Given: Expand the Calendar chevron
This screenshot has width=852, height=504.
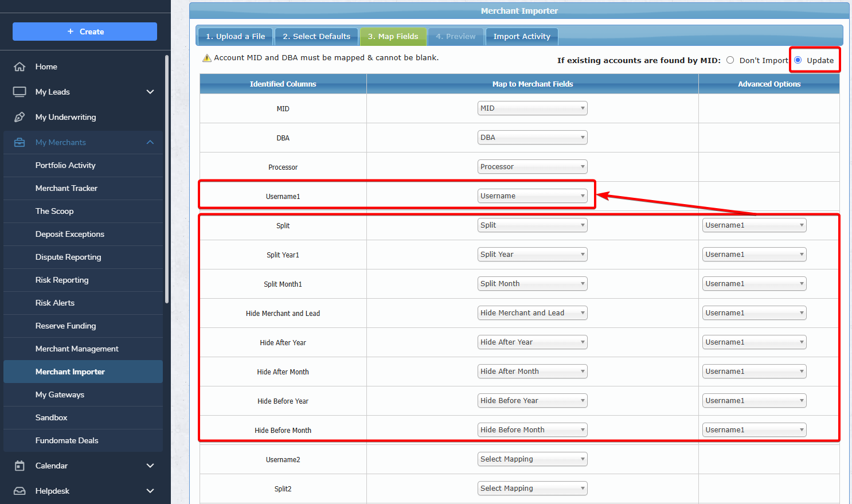Looking at the screenshot, I should point(150,466).
